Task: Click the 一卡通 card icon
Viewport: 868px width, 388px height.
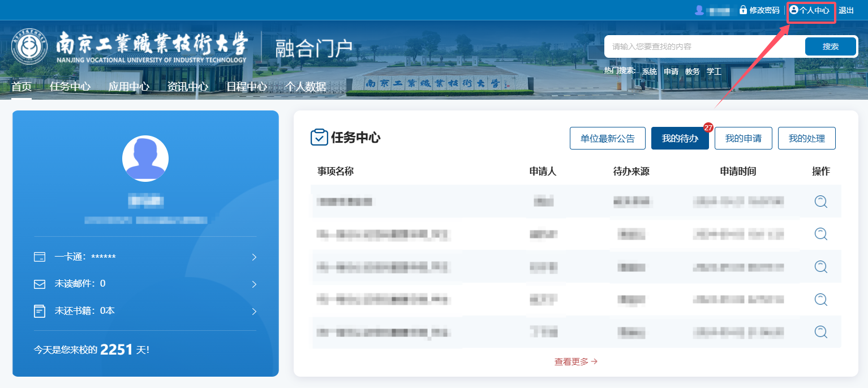Action: click(x=40, y=257)
